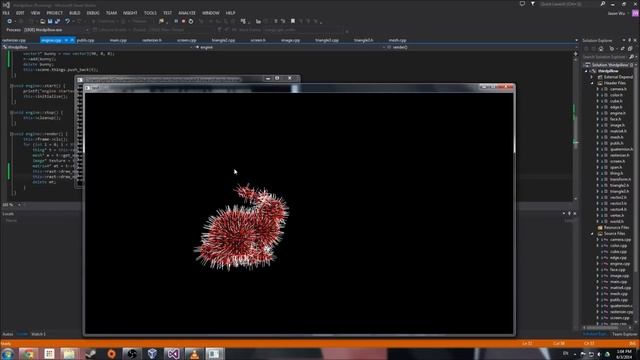Viewport: 640px width, 360px height.
Task: Select engine.h in Solution Explorer
Action: click(618, 113)
